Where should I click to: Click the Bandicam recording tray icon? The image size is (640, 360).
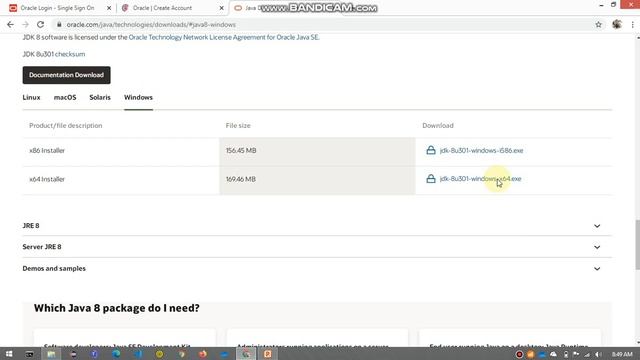(x=519, y=354)
